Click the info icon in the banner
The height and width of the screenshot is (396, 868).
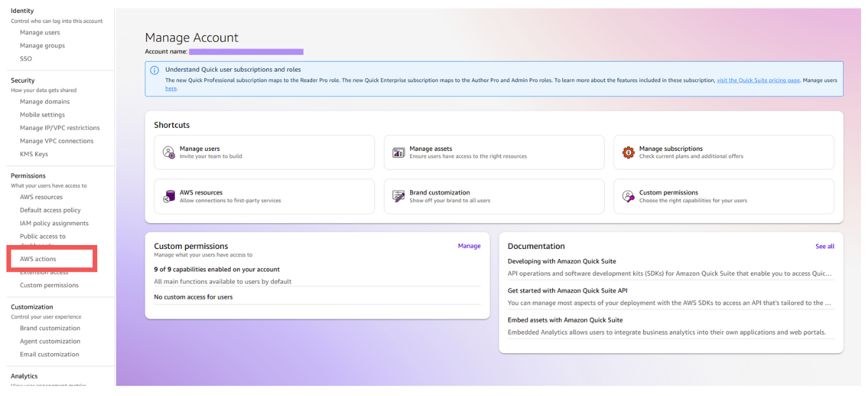click(x=154, y=70)
